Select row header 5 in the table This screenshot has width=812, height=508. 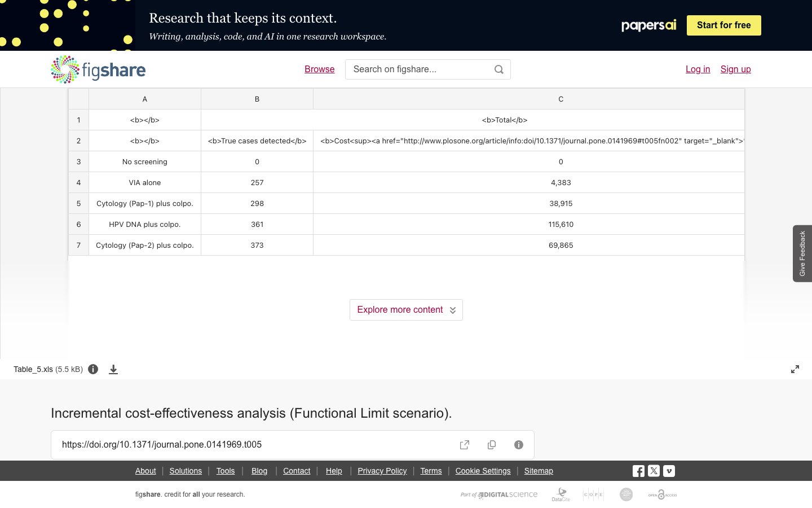point(78,203)
